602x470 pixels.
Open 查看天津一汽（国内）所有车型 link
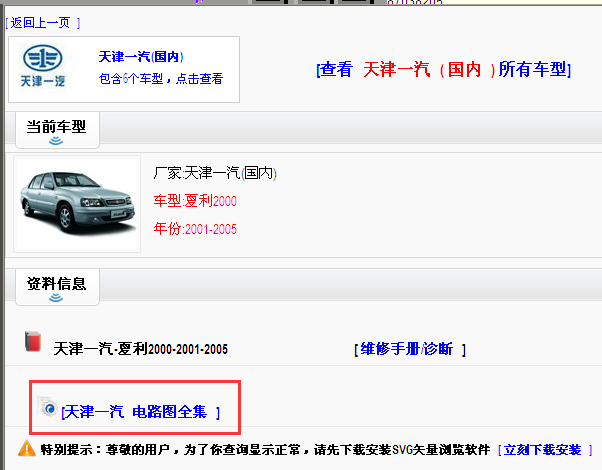pyautogui.click(x=443, y=70)
